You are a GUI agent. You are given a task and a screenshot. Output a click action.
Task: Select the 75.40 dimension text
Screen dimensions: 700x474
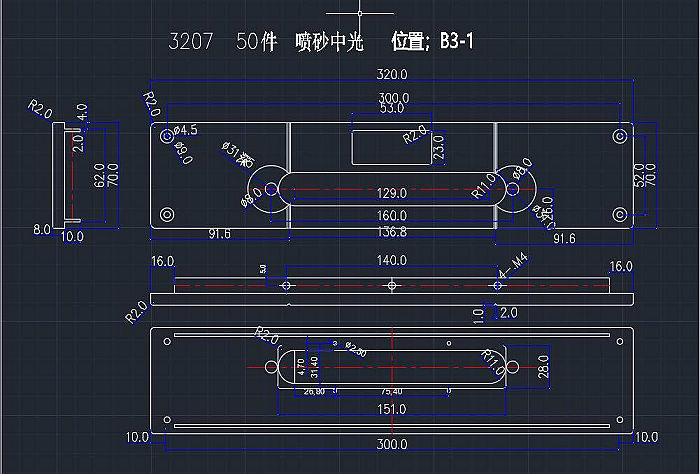391,391
